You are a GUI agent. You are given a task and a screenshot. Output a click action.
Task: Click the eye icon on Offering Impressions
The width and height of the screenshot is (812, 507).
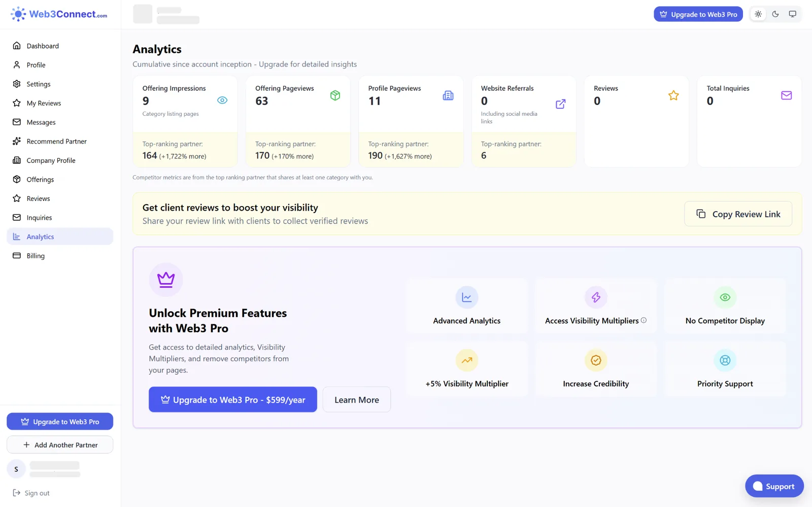click(x=222, y=100)
